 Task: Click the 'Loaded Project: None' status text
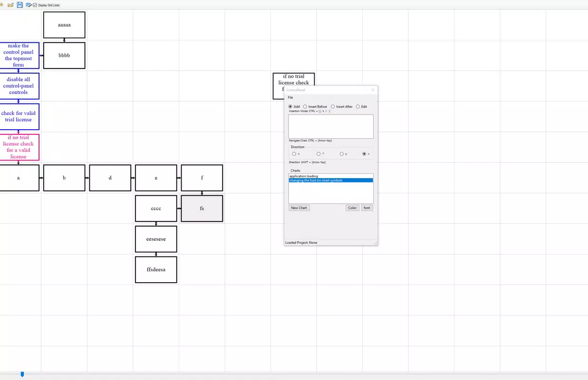[301, 243]
